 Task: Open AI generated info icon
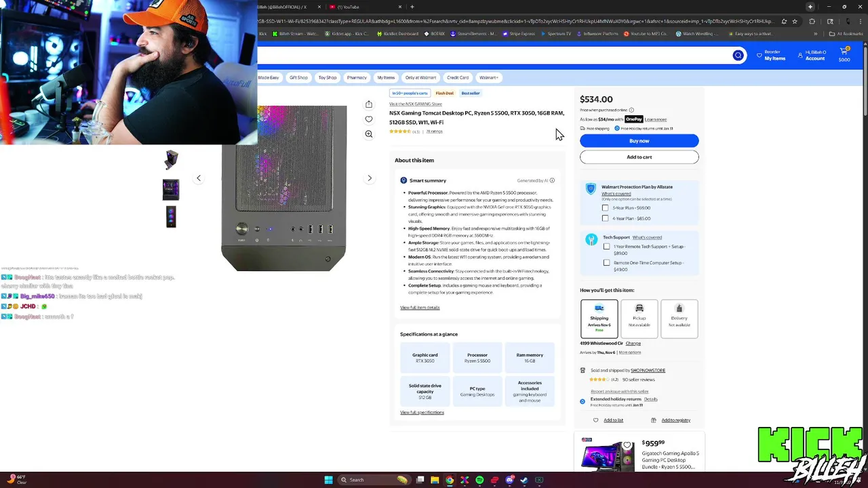click(552, 180)
